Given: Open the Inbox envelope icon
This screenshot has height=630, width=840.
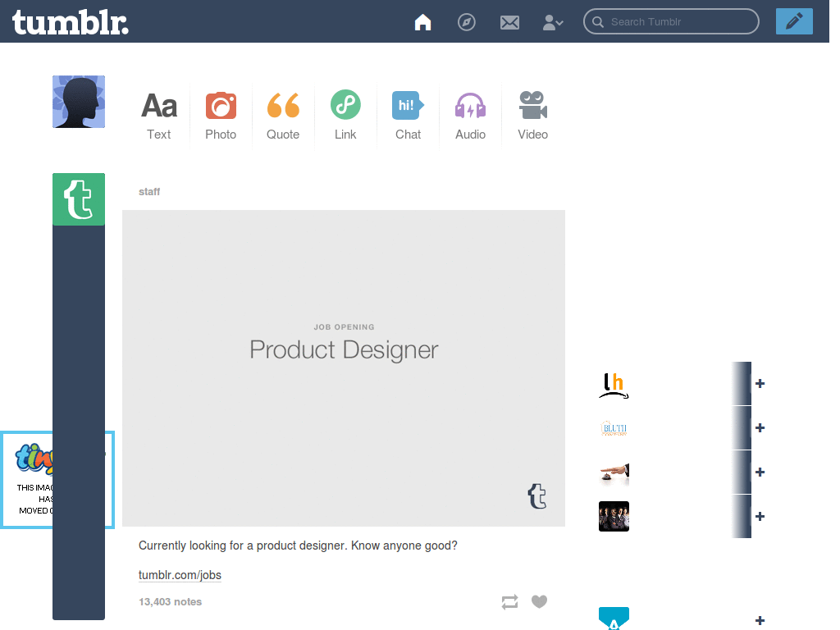Looking at the screenshot, I should point(509,22).
